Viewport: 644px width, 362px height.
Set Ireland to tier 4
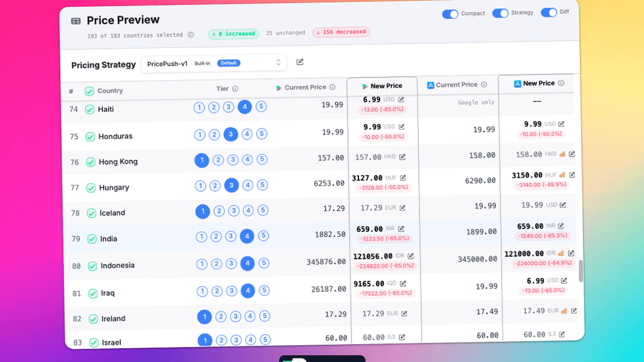point(250,316)
